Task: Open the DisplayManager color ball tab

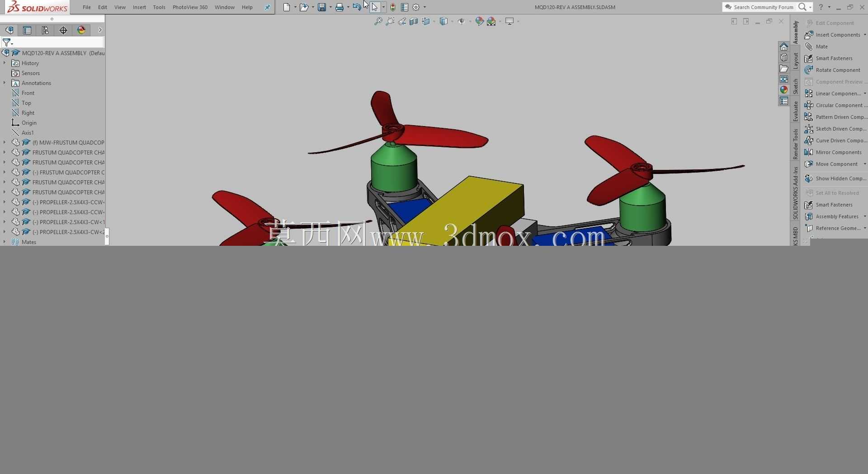Action: click(81, 30)
